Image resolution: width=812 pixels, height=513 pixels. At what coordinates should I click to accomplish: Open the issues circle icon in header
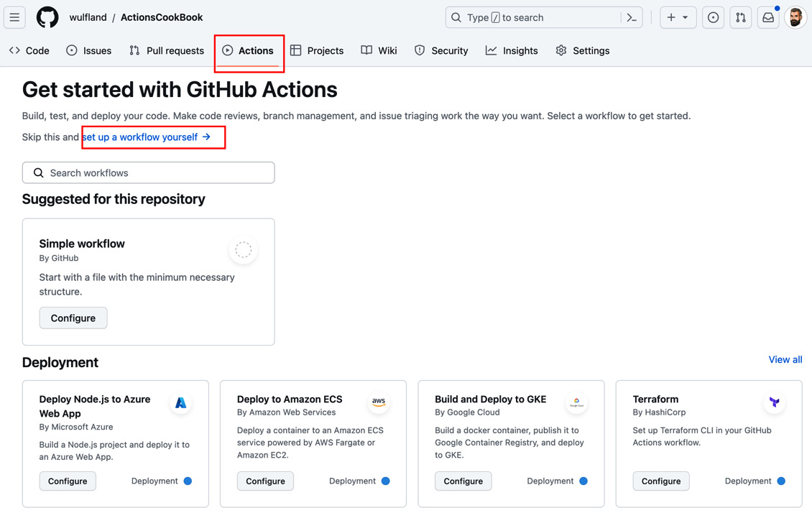pyautogui.click(x=713, y=17)
